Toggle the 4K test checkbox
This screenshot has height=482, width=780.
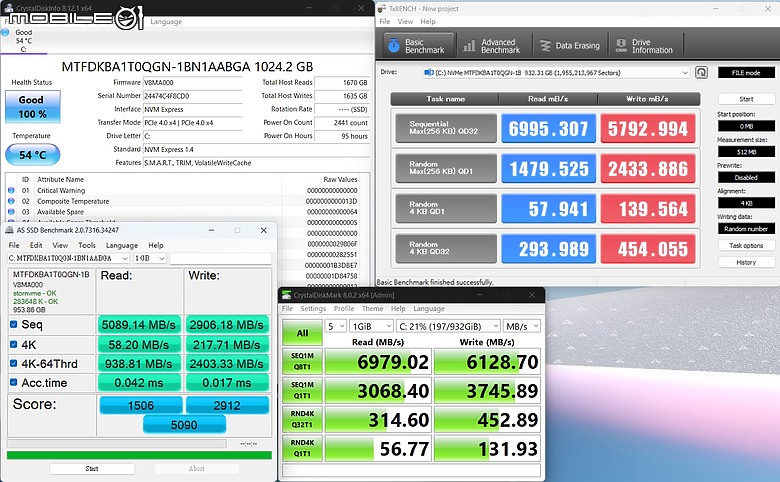click(13, 344)
